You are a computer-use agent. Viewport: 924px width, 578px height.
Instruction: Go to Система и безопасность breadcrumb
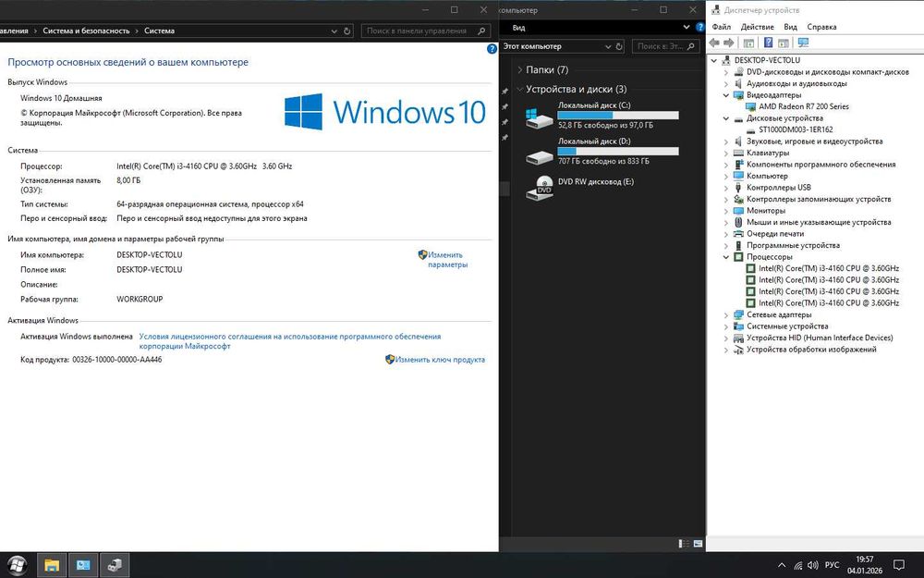pyautogui.click(x=86, y=31)
